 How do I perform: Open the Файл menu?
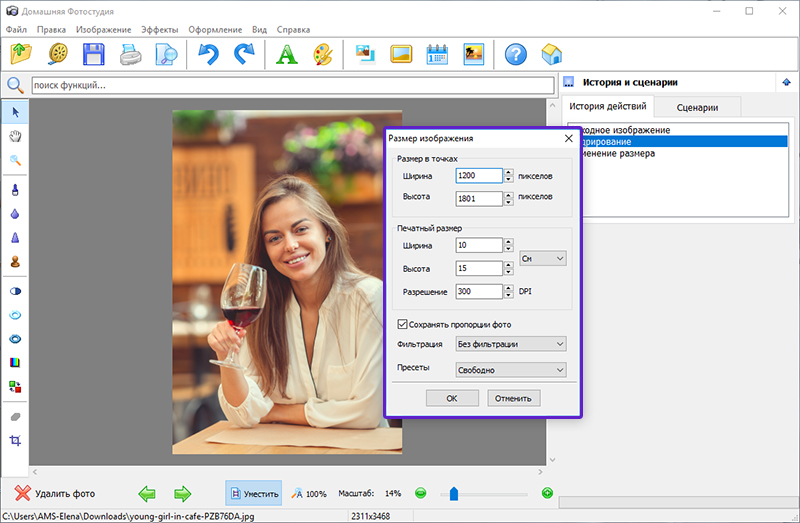coord(16,30)
